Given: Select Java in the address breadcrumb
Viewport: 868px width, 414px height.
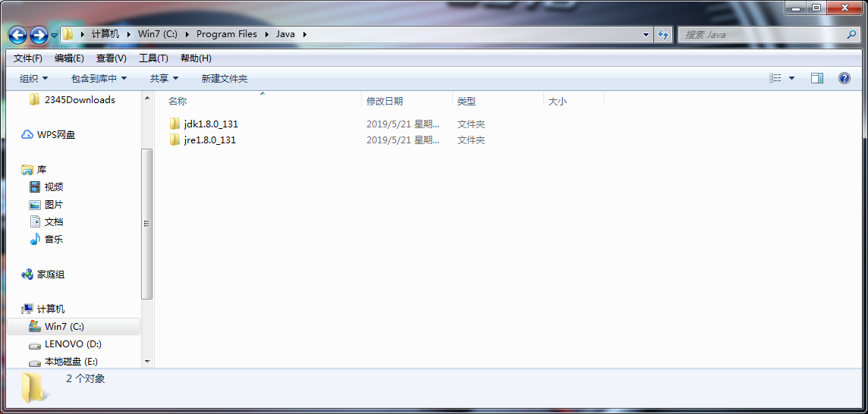Looking at the screenshot, I should tap(285, 34).
